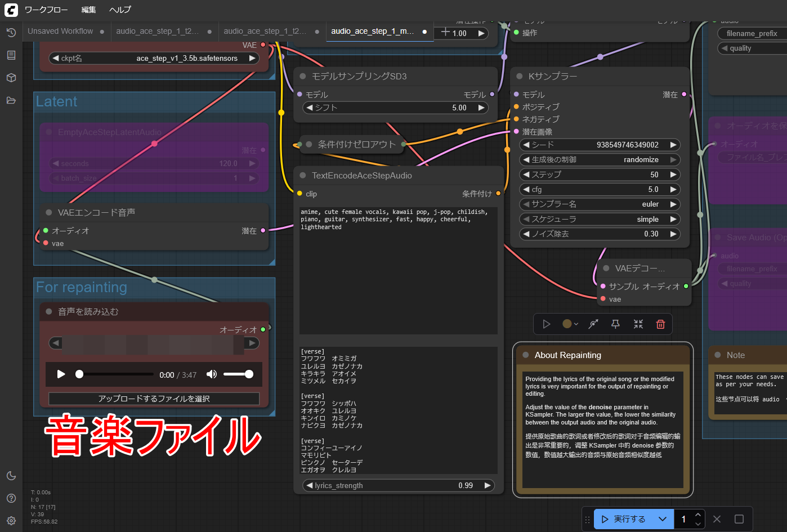Delete selected node with red trash icon
The image size is (787, 532).
pyautogui.click(x=661, y=324)
